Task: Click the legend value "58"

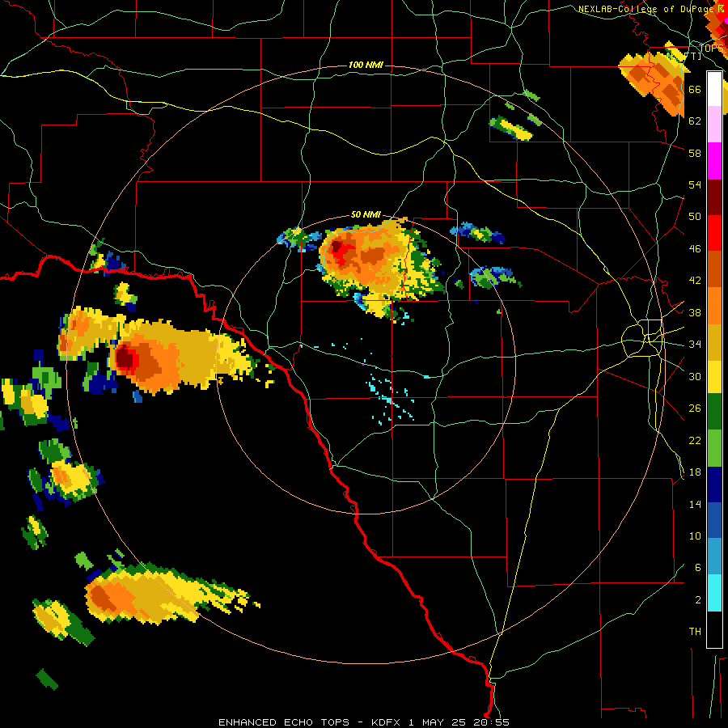Action: coord(695,153)
